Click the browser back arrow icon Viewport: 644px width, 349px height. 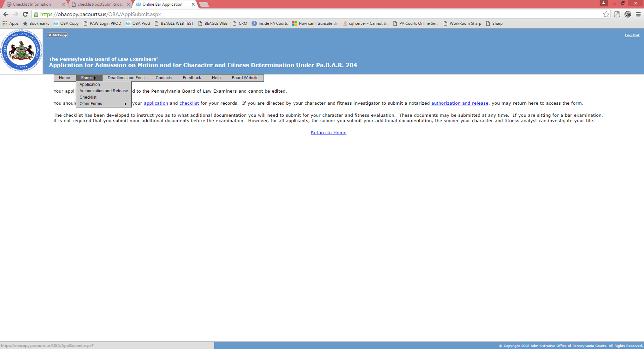[x=6, y=14]
